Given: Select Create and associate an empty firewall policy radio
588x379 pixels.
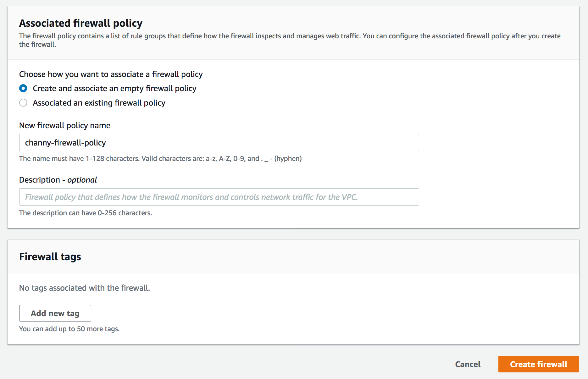Looking at the screenshot, I should [23, 89].
